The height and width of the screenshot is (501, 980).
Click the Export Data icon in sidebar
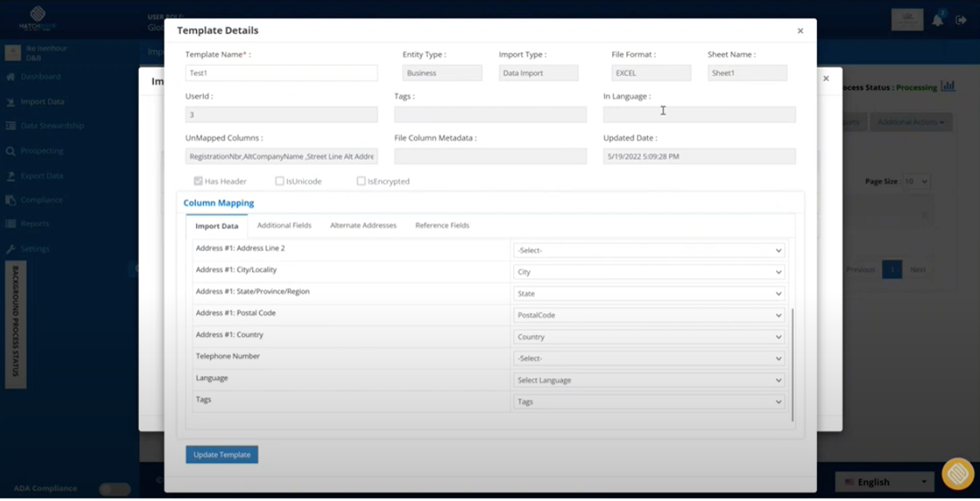tap(11, 176)
